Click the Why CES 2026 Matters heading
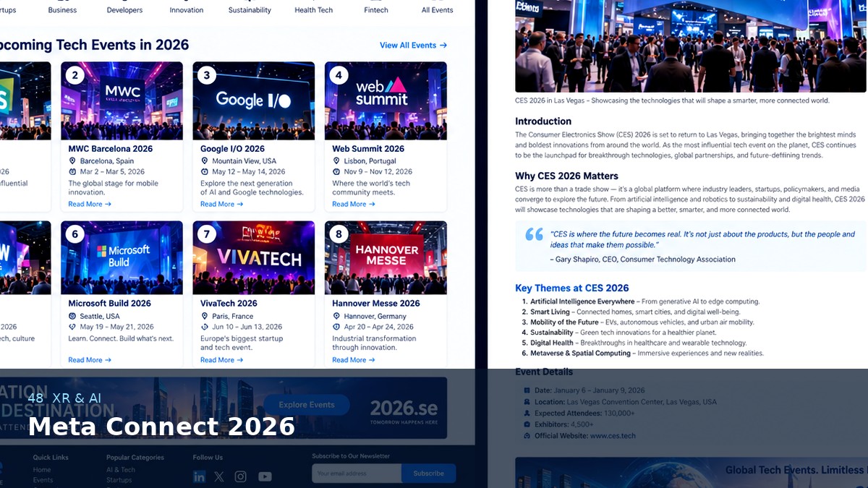Screen dimensions: 868x488 click(566, 176)
